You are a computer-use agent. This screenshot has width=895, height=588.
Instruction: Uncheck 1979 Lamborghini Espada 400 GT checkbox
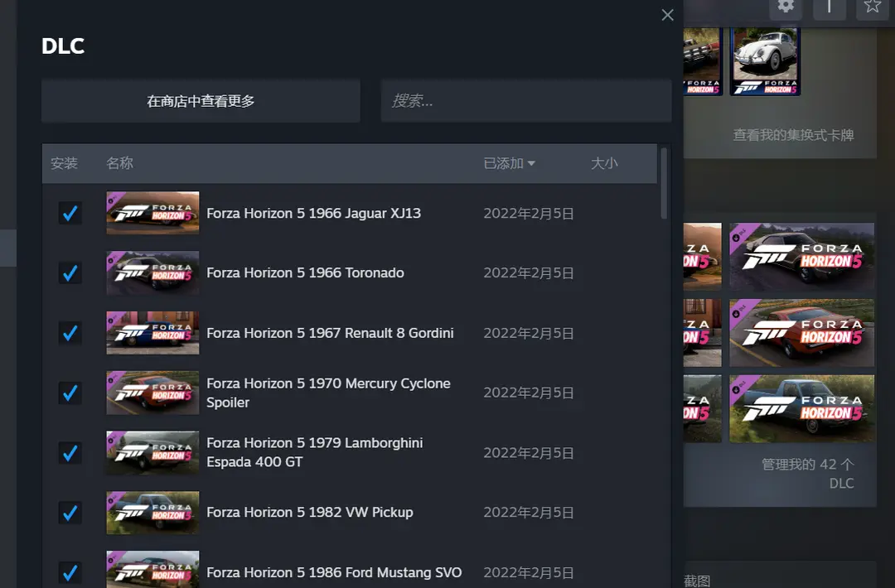pos(70,453)
